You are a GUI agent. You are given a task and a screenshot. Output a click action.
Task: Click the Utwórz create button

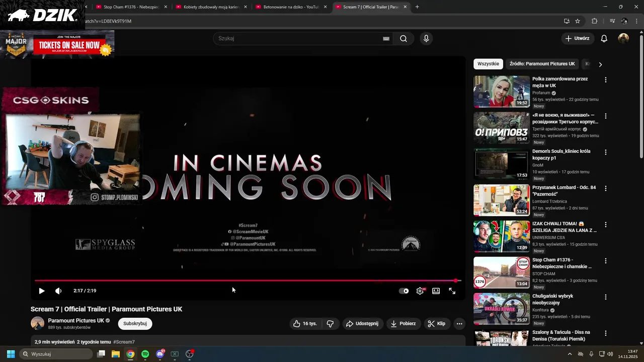[x=577, y=38]
